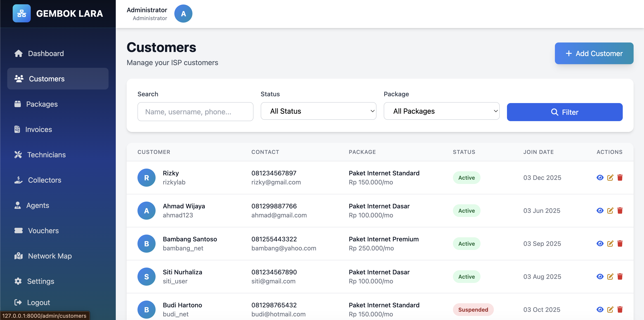Edit Siti Nurhaliza with the pencil icon
The width and height of the screenshot is (644, 320).
point(610,277)
